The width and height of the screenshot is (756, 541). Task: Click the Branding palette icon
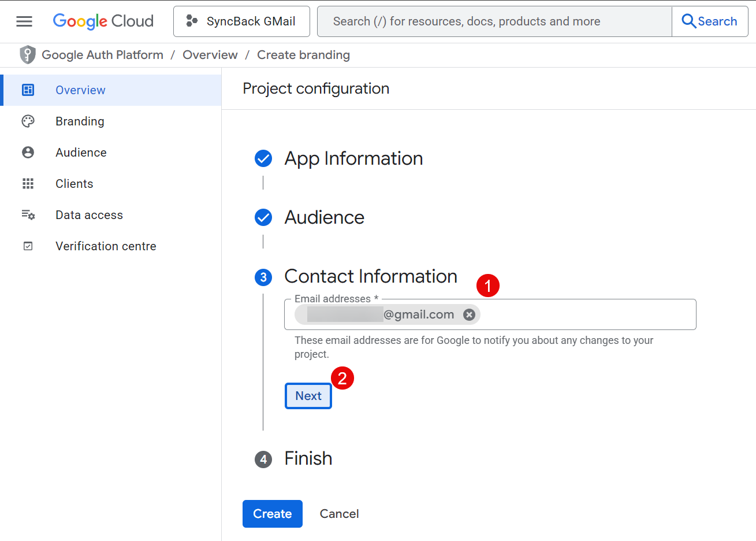coord(28,121)
